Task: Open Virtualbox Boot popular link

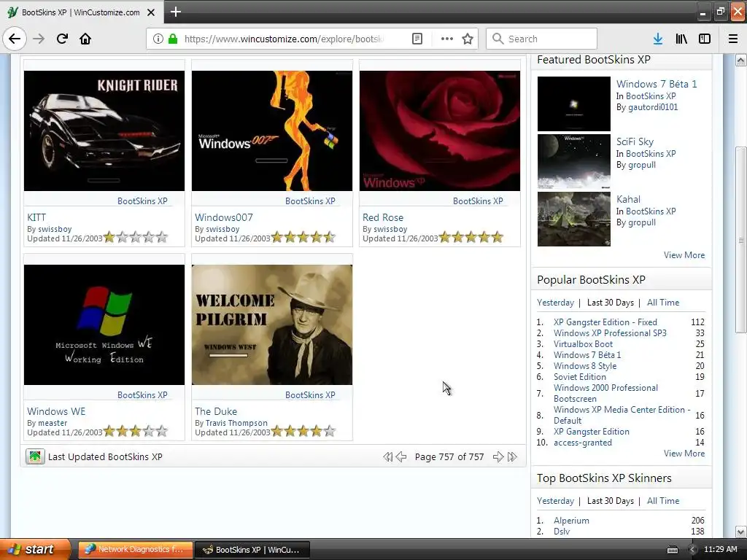Action: click(583, 344)
